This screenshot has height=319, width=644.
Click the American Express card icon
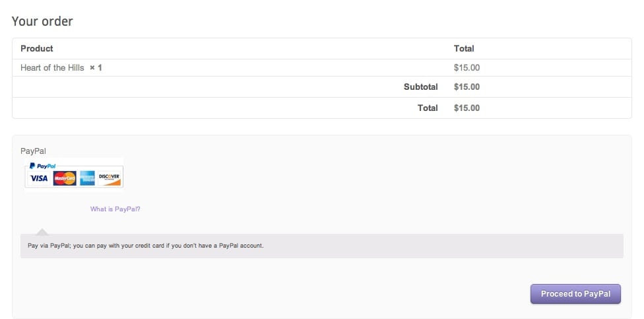point(87,178)
